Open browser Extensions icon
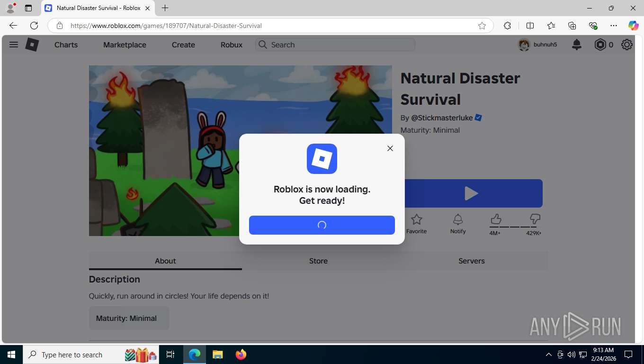The height and width of the screenshot is (364, 644). [507, 26]
